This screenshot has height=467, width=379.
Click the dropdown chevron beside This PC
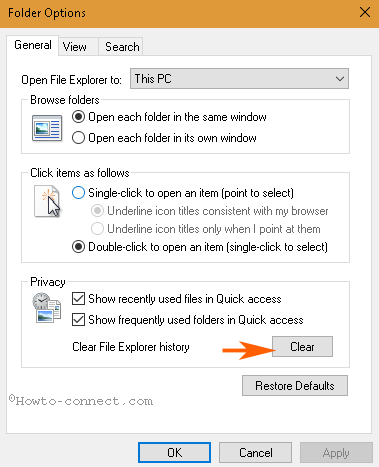(x=339, y=79)
